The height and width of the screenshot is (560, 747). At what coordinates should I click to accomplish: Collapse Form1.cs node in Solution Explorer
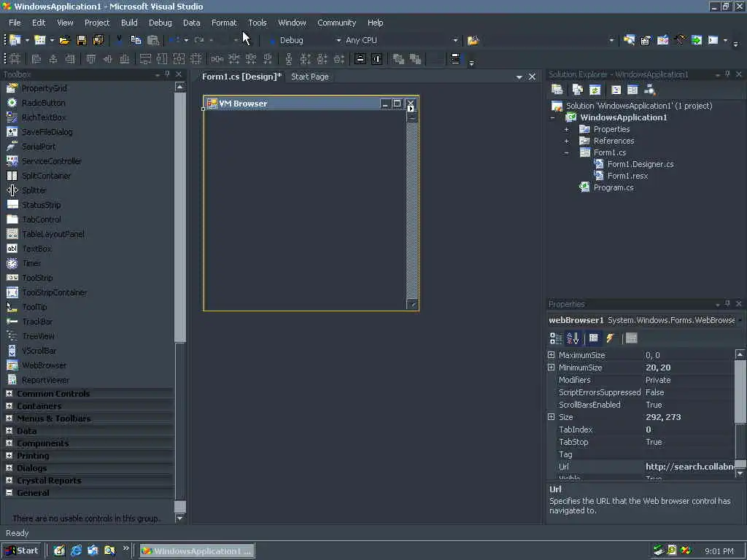(566, 153)
